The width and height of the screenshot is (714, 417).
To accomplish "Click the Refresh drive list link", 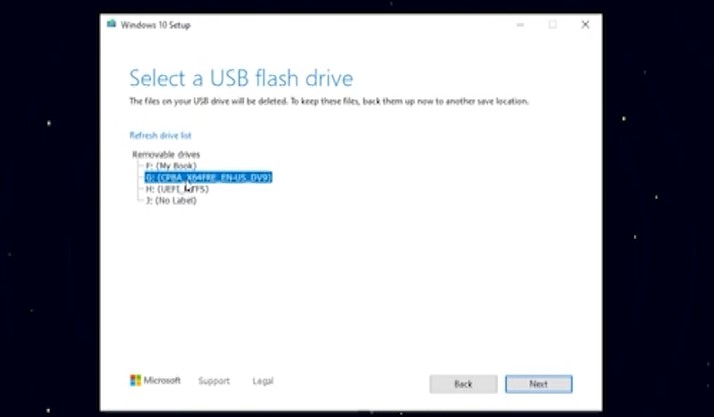I will pyautogui.click(x=160, y=135).
